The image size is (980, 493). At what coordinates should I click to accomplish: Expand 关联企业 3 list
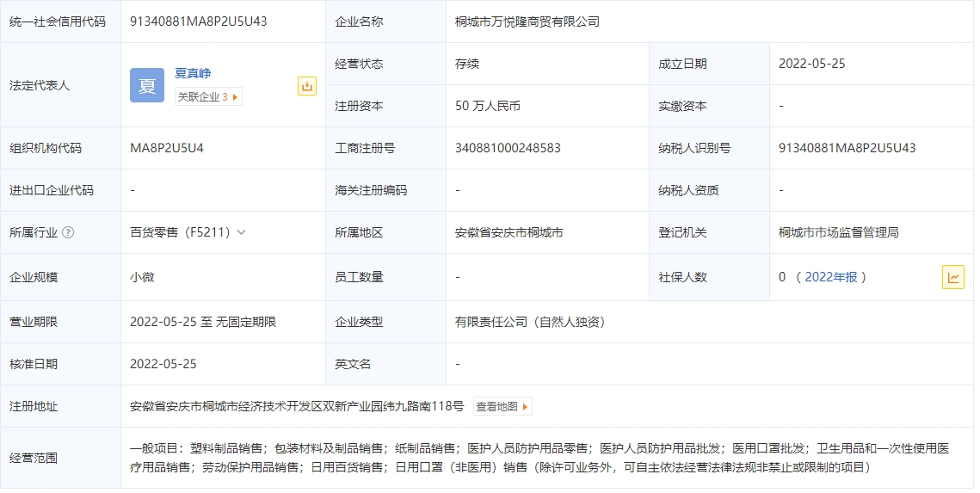click(208, 97)
